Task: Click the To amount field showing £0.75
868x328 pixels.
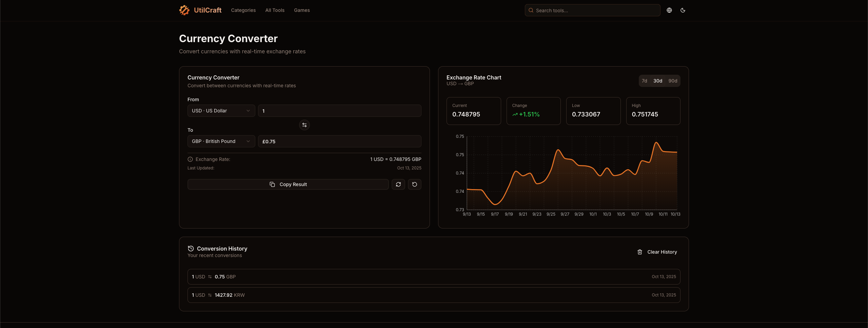Action: 340,141
